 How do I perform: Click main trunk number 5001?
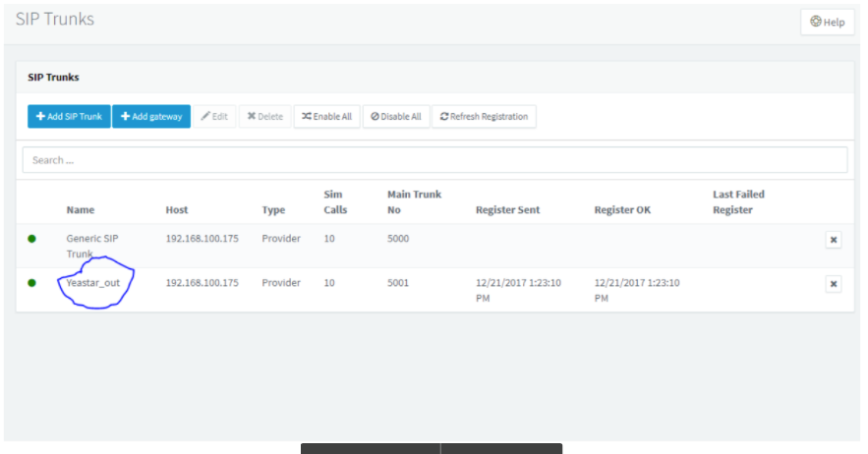click(x=398, y=283)
